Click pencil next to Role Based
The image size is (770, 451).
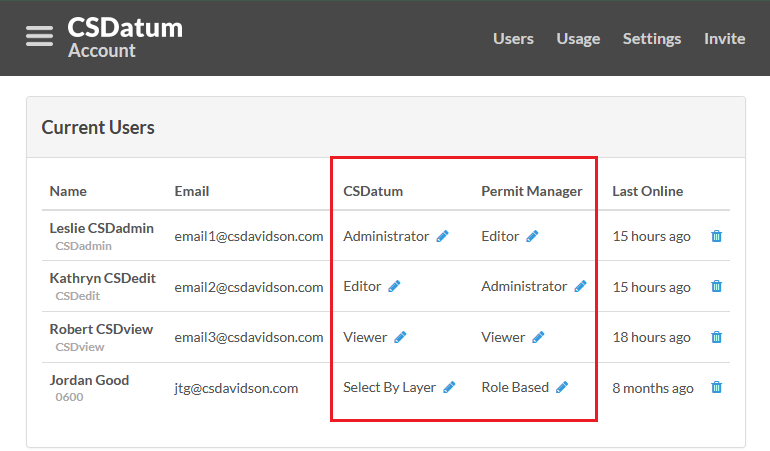pyautogui.click(x=562, y=388)
